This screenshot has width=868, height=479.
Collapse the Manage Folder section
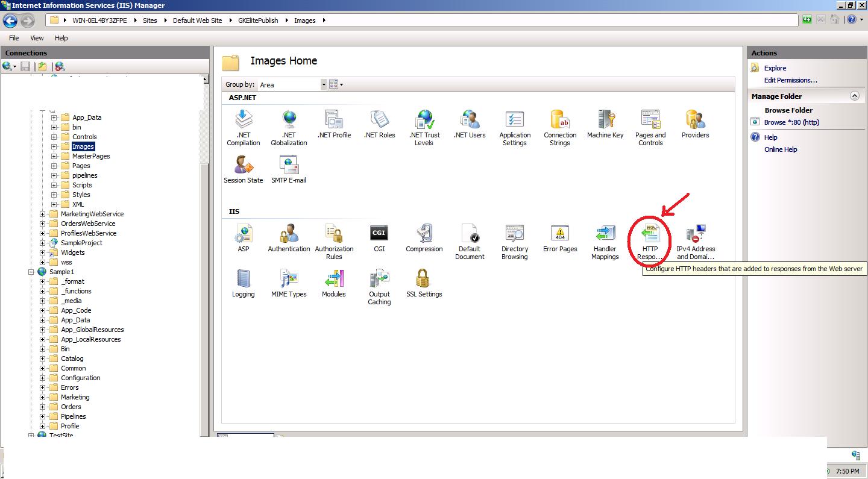point(855,95)
